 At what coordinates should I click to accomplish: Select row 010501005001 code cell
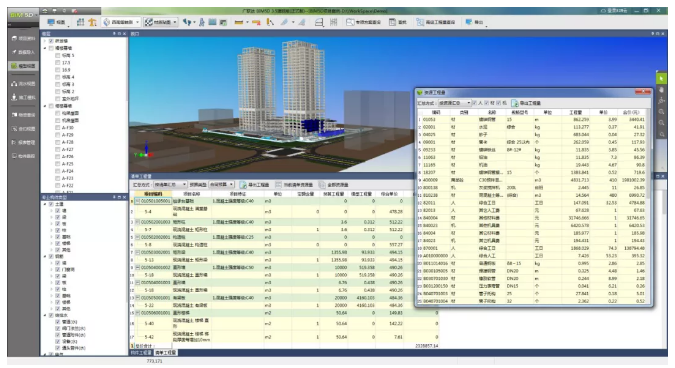point(154,201)
